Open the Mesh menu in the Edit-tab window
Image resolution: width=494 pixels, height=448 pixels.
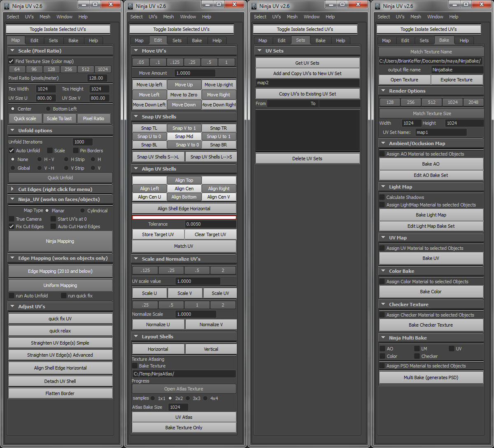point(168,17)
